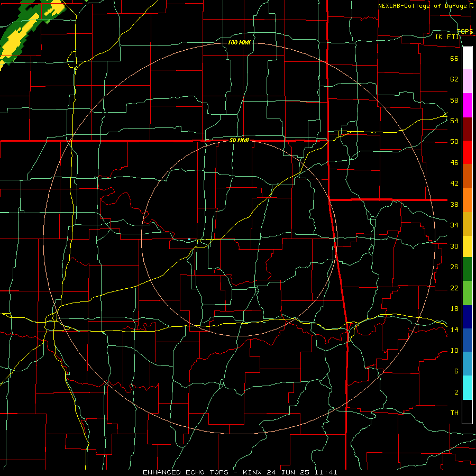Click the "TOPS" legend heading
Image resolution: width=476 pixels, height=476 pixels.
tap(465, 32)
